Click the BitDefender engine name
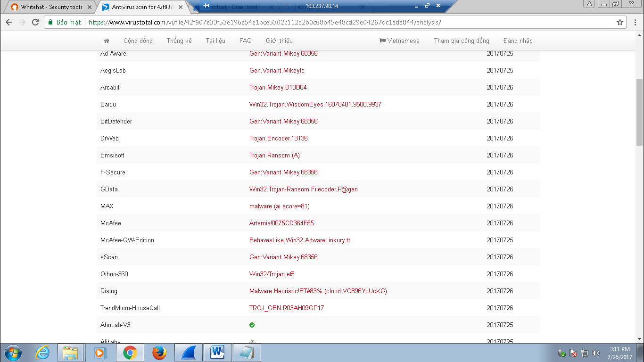Viewport: 644px width, 362px height. (x=116, y=121)
